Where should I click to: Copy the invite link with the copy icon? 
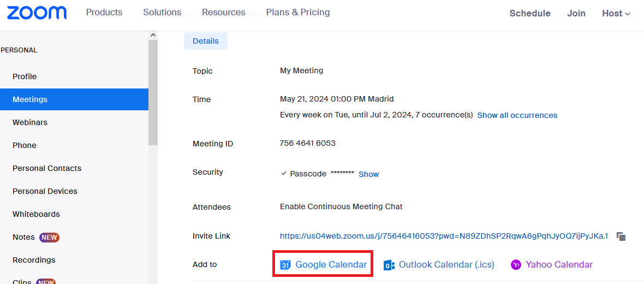click(x=621, y=236)
